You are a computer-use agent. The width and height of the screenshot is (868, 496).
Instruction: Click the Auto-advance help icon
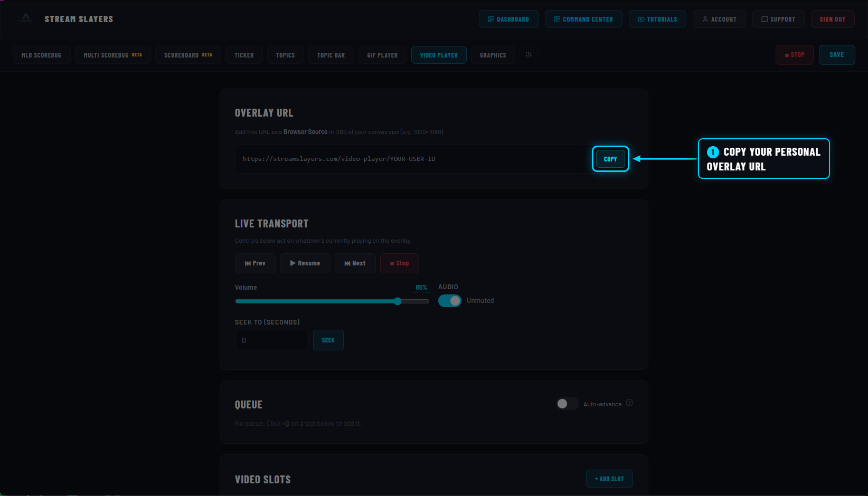click(629, 403)
